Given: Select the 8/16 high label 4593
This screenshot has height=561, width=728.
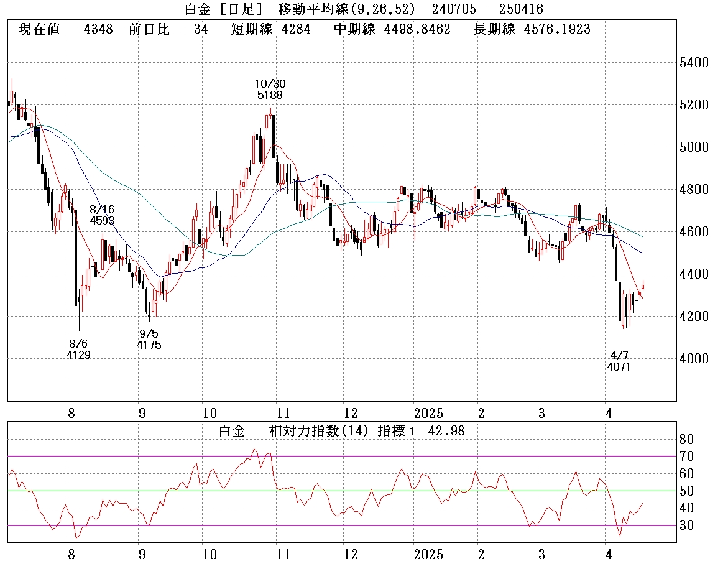Looking at the screenshot, I should (x=102, y=220).
